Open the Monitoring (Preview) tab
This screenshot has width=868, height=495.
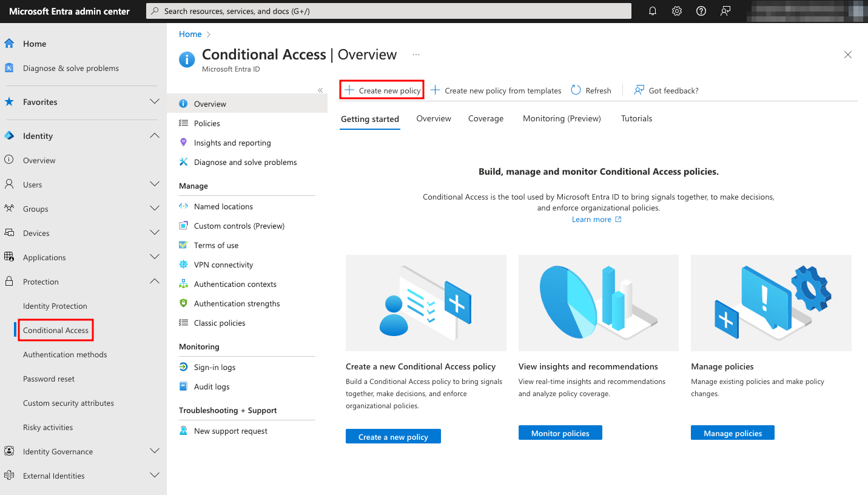562,118
